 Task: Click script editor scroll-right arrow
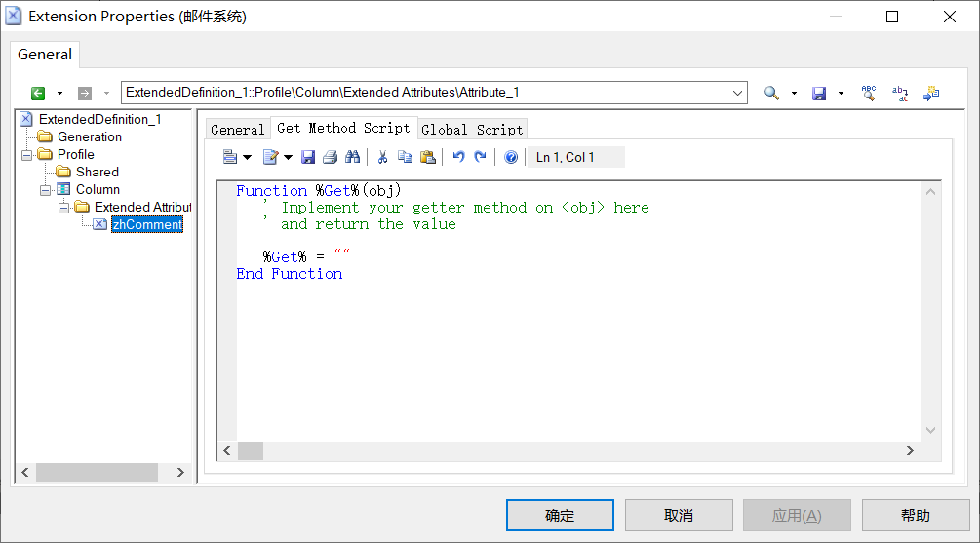[910, 451]
